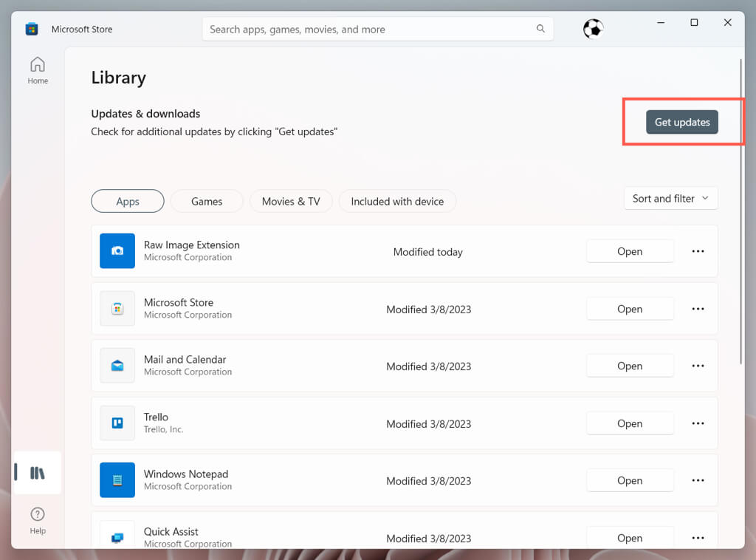Open the Library sidebar icon
756x560 pixels.
(38, 473)
